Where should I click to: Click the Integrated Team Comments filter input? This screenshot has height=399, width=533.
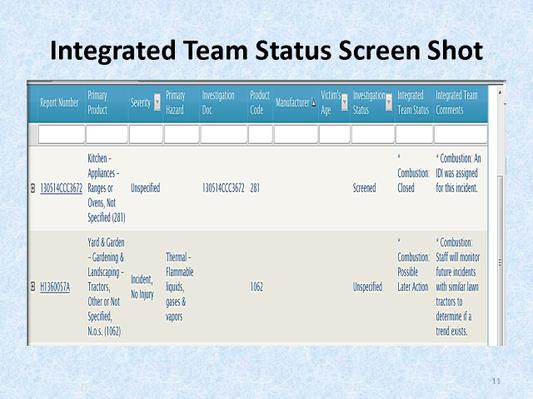pos(461,134)
